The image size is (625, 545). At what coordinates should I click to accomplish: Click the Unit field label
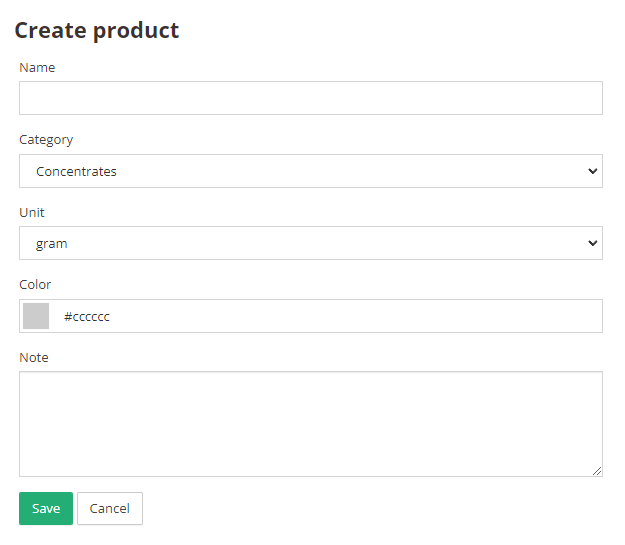32,212
